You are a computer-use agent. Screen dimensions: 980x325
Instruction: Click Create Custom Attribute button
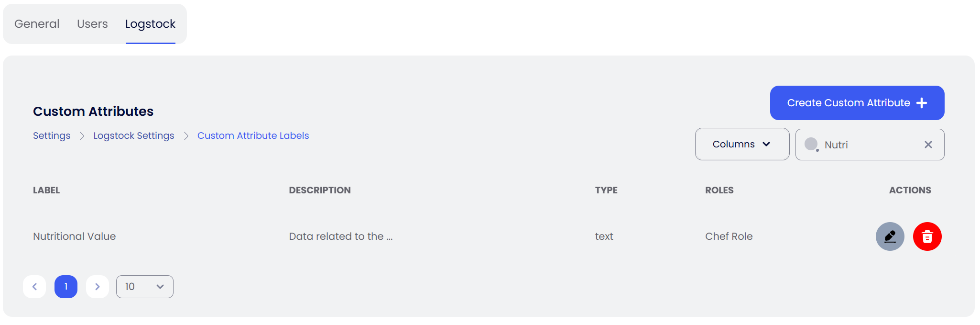(x=857, y=103)
